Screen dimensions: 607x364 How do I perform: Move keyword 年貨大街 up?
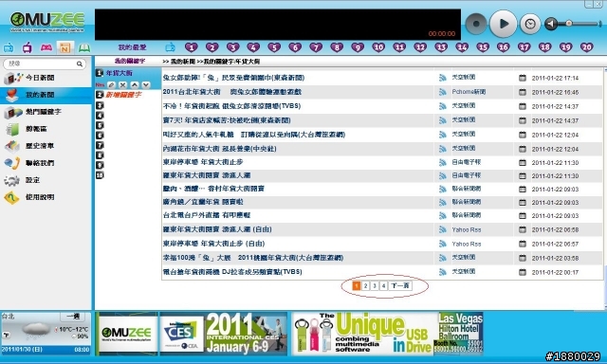point(135,84)
